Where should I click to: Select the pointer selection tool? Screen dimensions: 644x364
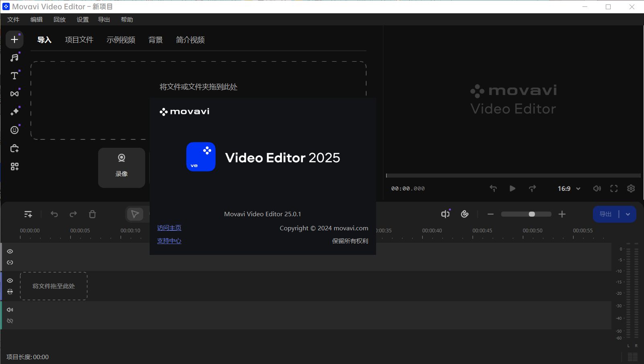pos(135,214)
